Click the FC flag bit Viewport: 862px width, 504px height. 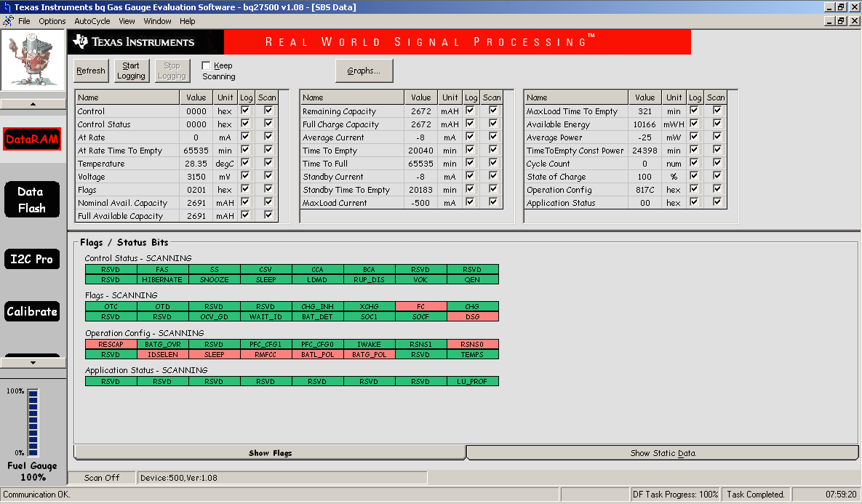point(420,307)
